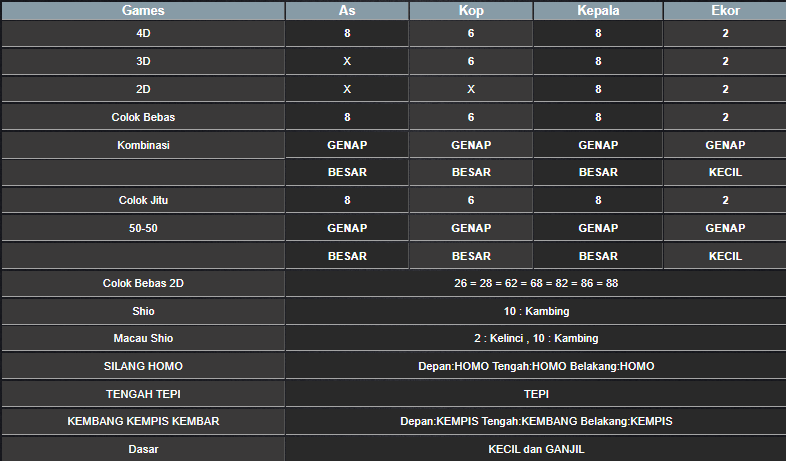Select the KEMBANG KEMPIS KEMBAR row label

(x=143, y=421)
